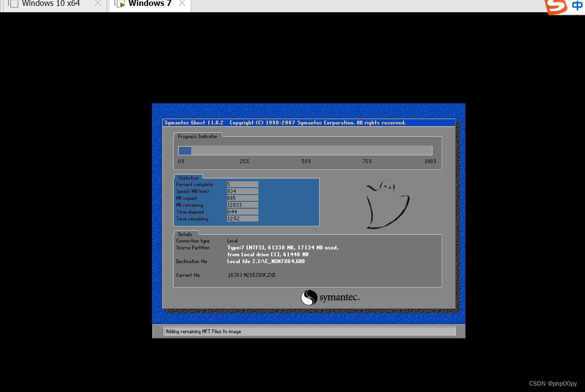Screen dimensions: 585x392
Task: Select the Windows 7 tab
Action: (x=150, y=4)
